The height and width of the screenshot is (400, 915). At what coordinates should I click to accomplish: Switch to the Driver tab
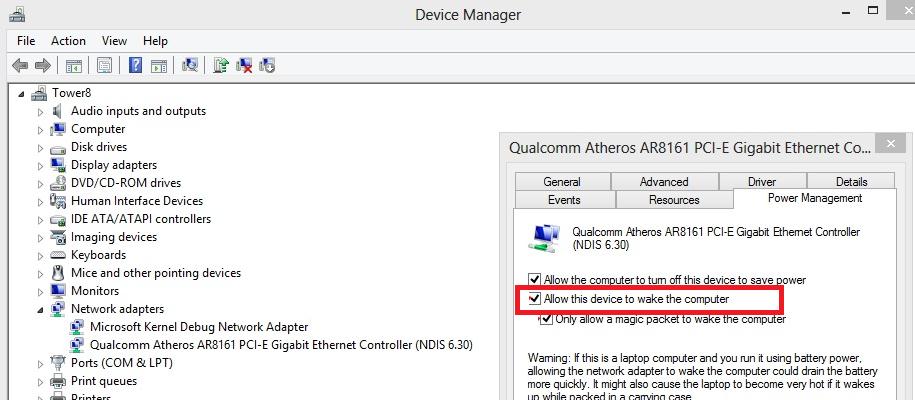click(x=761, y=182)
